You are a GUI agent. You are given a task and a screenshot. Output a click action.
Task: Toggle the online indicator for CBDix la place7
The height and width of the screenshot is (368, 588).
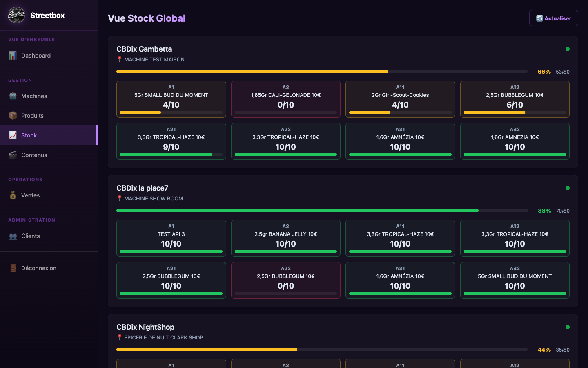[x=568, y=188]
